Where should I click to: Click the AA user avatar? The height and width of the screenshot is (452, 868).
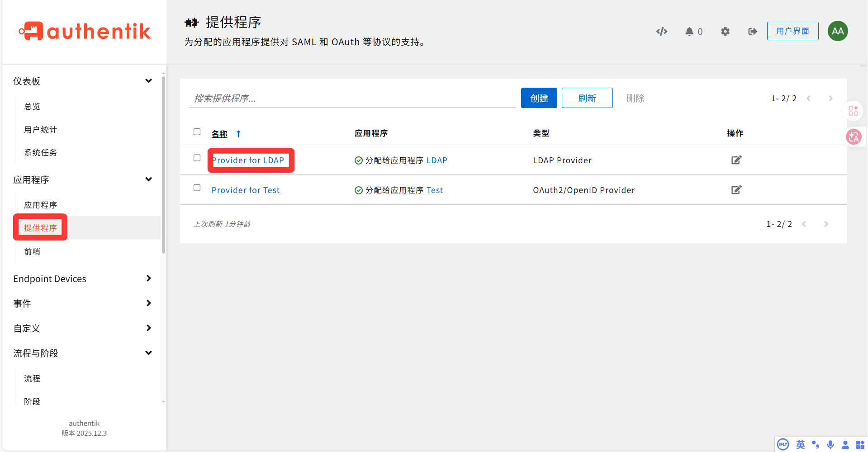[x=837, y=31]
